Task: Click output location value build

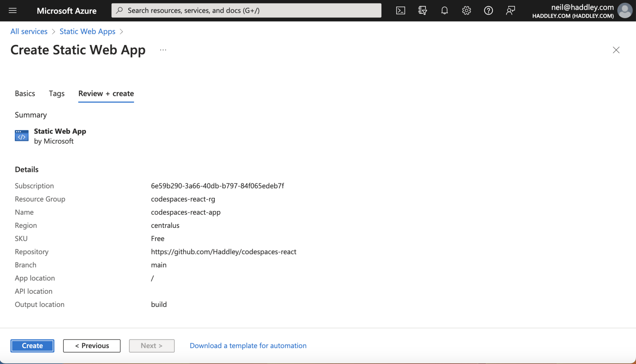Action: [159, 304]
